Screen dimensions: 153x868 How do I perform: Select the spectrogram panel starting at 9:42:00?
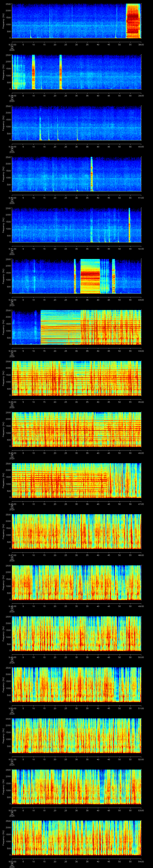coord(76,276)
